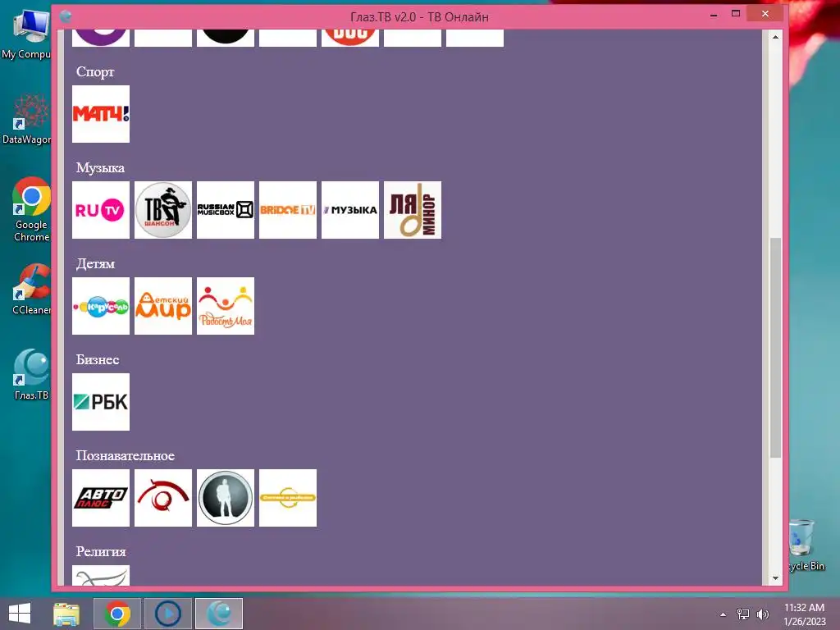840x630 pixels.
Task: Minimize the Глаз.ТВ window
Action: click(x=714, y=16)
